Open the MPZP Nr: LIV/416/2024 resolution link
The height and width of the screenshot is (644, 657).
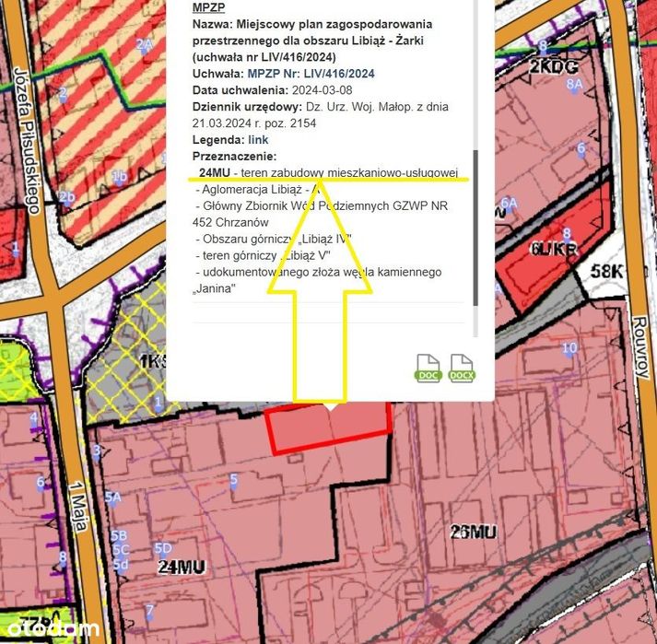pyautogui.click(x=311, y=74)
